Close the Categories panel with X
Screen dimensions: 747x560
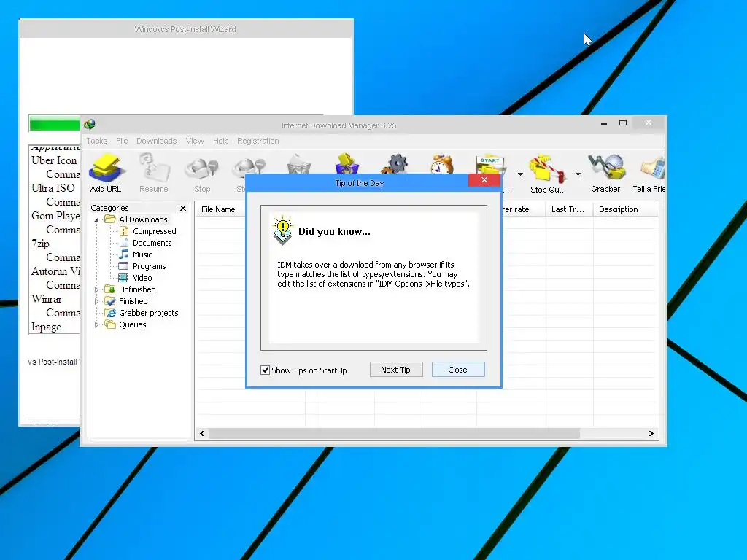(183, 208)
